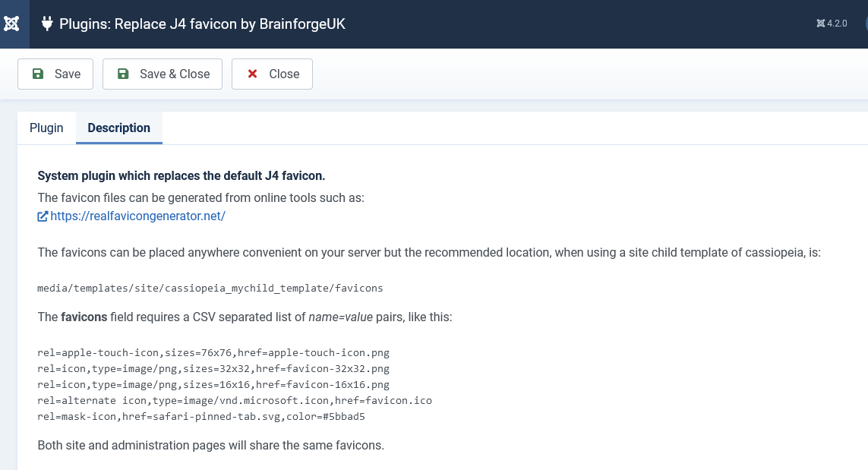Click the 'Replace J4 favicon by BrainforgeUK' page title

202,24
